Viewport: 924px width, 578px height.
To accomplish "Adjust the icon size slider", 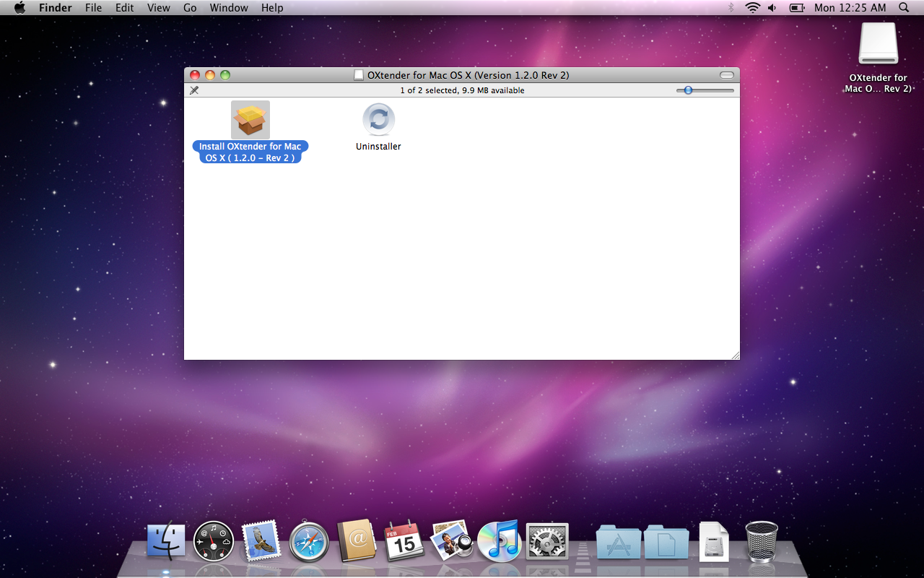I will (x=689, y=90).
